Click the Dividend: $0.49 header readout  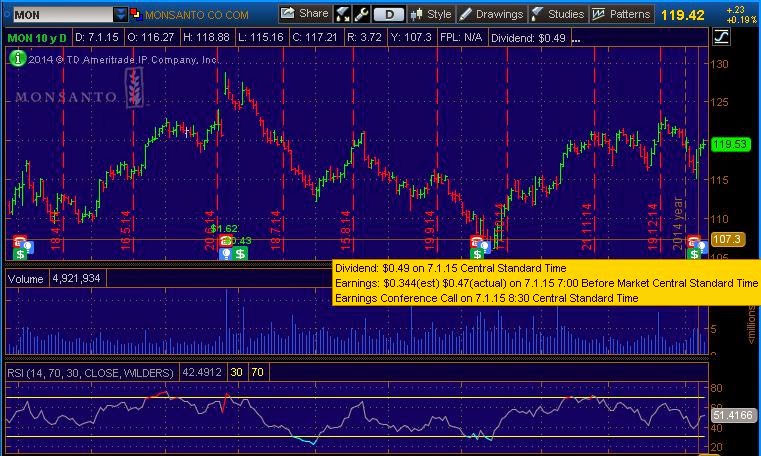coord(528,38)
